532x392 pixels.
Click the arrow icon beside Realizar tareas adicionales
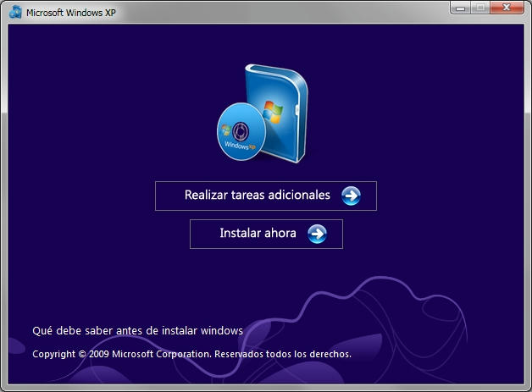(x=351, y=196)
